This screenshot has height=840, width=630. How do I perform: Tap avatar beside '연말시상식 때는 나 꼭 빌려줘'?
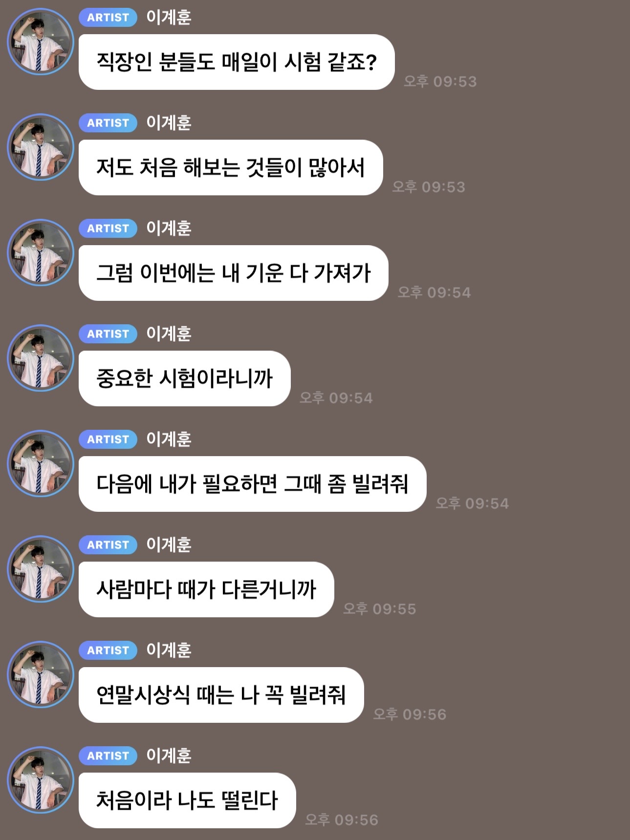tap(41, 674)
